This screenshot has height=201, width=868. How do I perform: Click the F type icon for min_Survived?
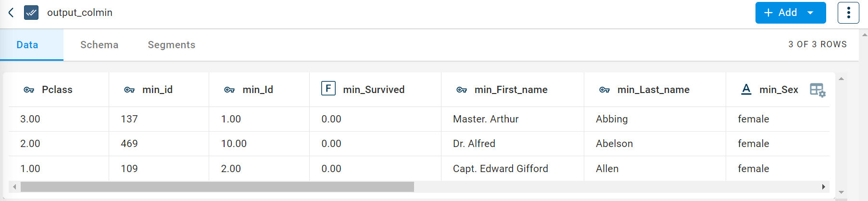coord(328,89)
